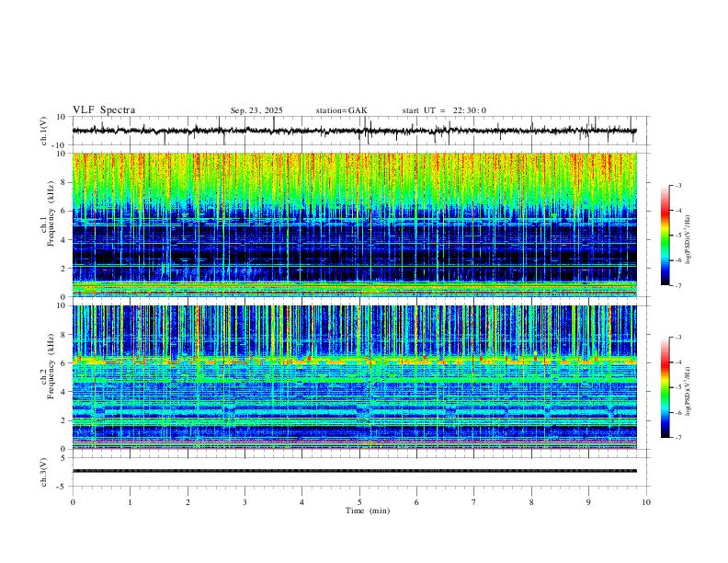Click the 'start UT = 22:30:0' label
This screenshot has width=728, height=563.
[x=444, y=110]
